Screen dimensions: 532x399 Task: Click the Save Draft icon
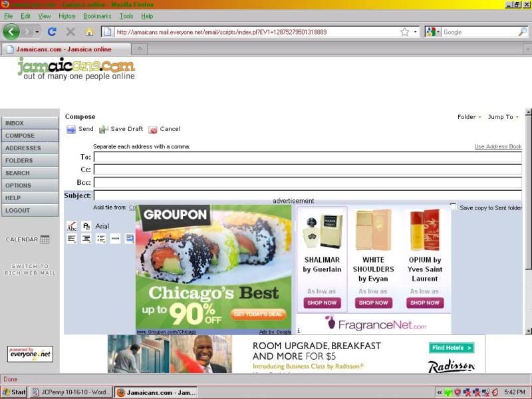(x=104, y=129)
